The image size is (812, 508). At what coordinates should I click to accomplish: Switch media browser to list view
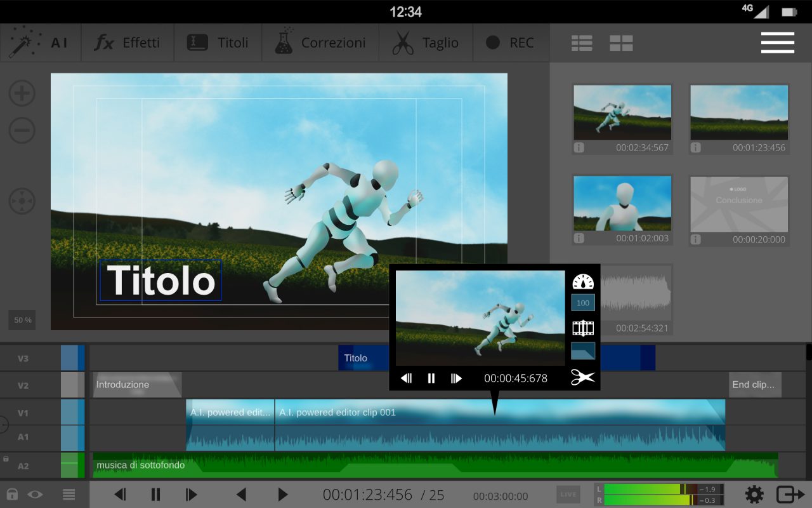point(582,43)
